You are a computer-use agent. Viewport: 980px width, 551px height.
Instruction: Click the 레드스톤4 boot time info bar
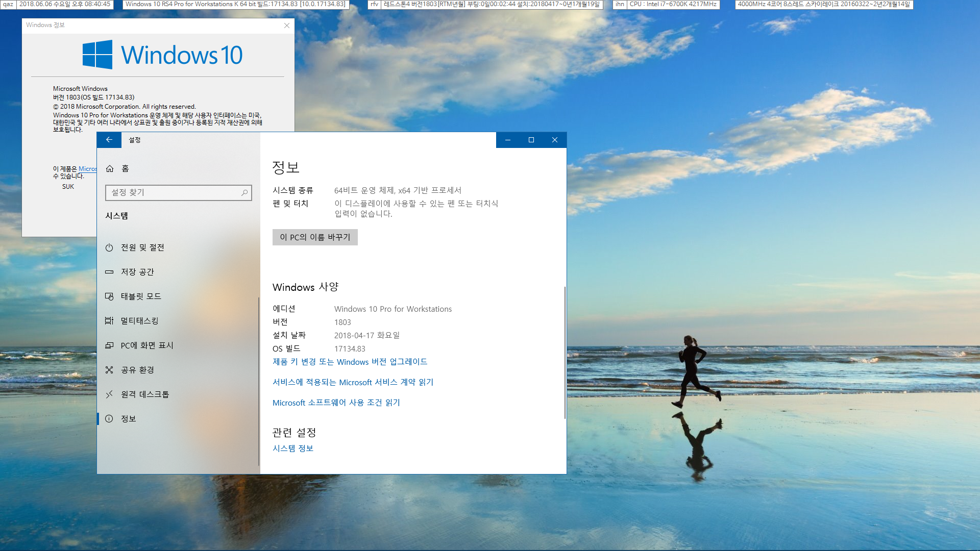(492, 4)
